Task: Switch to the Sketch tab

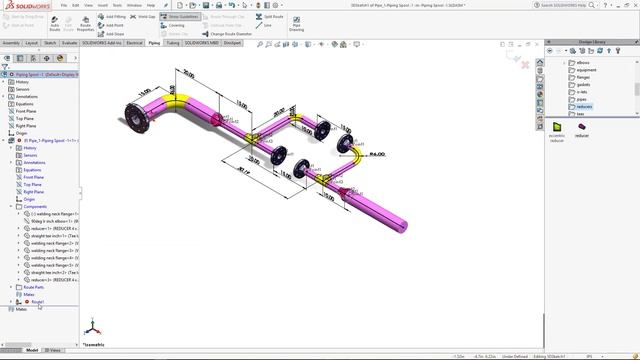Action: pyautogui.click(x=50, y=43)
